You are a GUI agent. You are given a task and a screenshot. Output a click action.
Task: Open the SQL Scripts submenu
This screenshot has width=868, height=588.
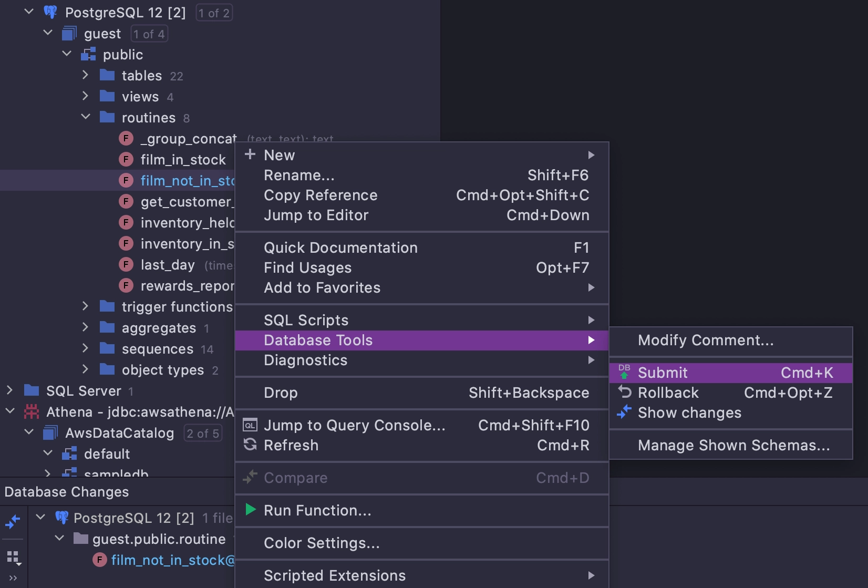[x=422, y=320]
